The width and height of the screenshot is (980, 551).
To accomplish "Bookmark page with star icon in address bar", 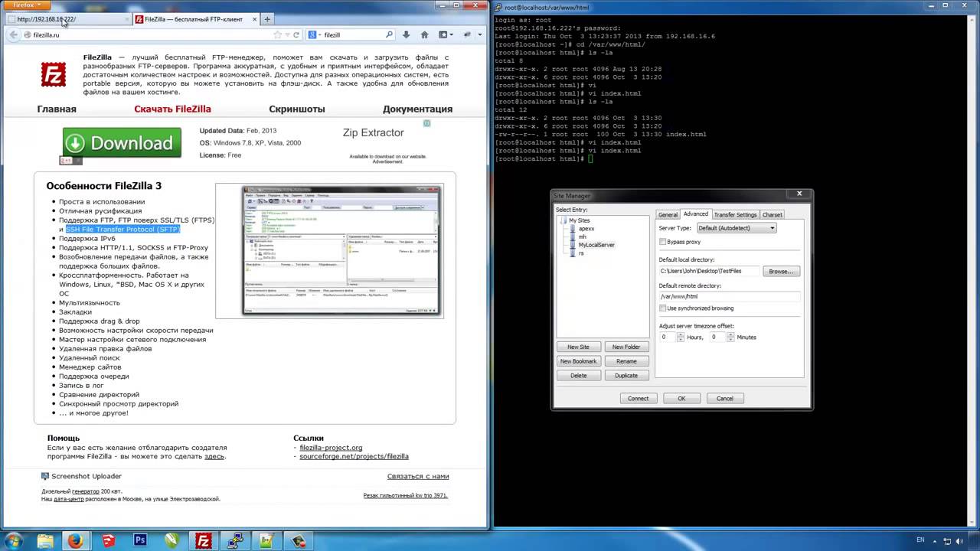I will point(278,35).
